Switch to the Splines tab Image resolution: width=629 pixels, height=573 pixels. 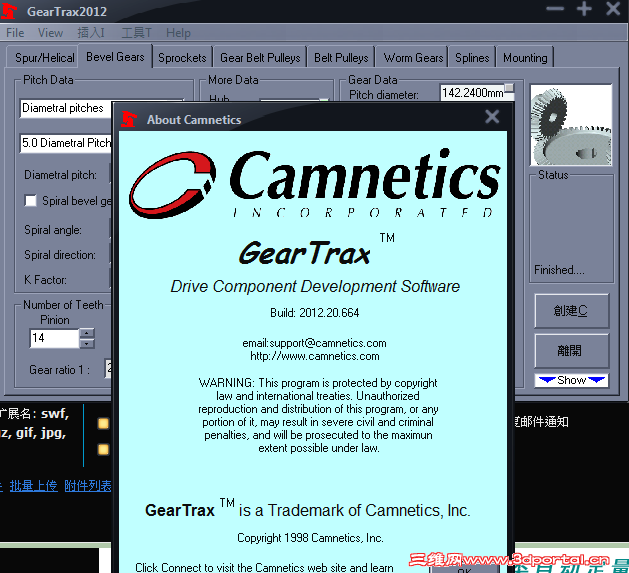pyautogui.click(x=472, y=58)
